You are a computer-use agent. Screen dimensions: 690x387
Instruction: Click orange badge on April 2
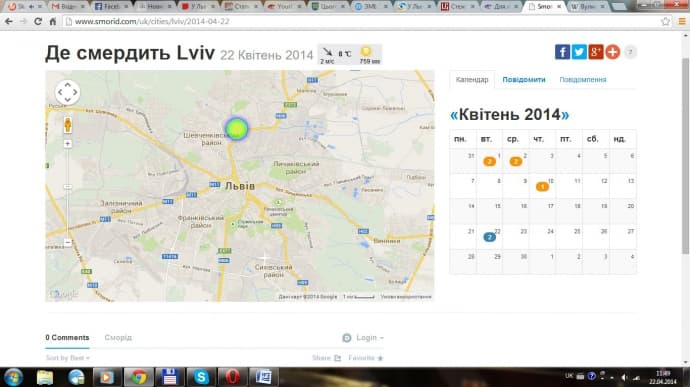point(516,162)
